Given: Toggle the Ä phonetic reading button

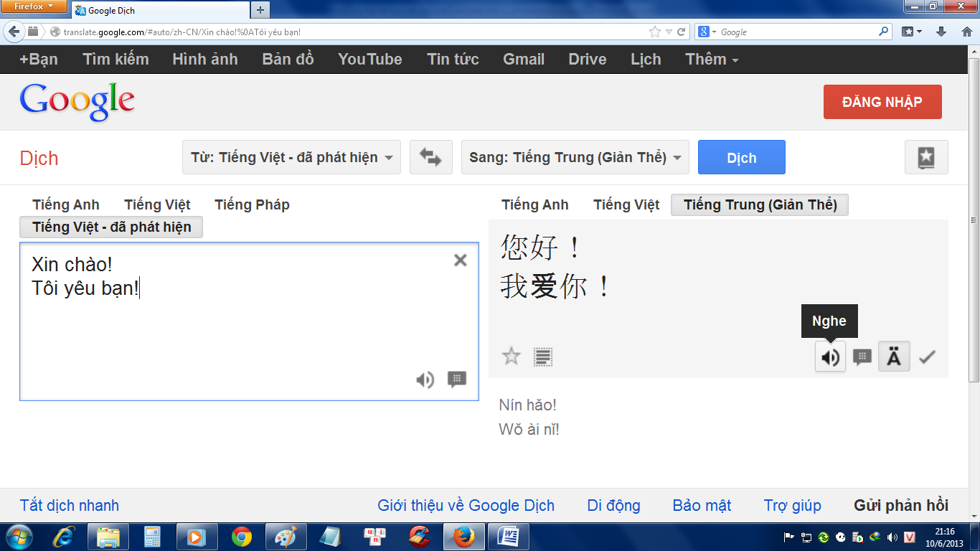Looking at the screenshot, I should 894,357.
